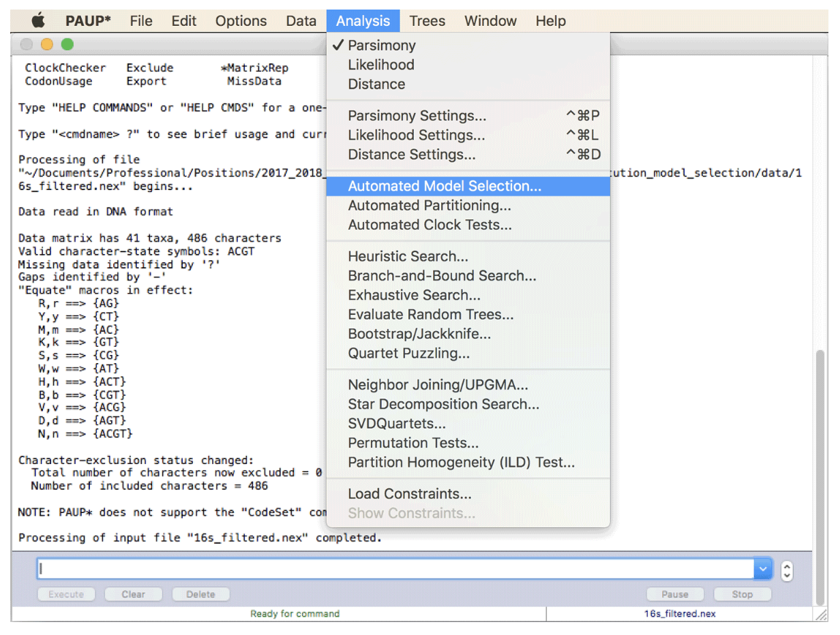Switch the criterion to Distance
This screenshot has width=840, height=635.
point(376,84)
